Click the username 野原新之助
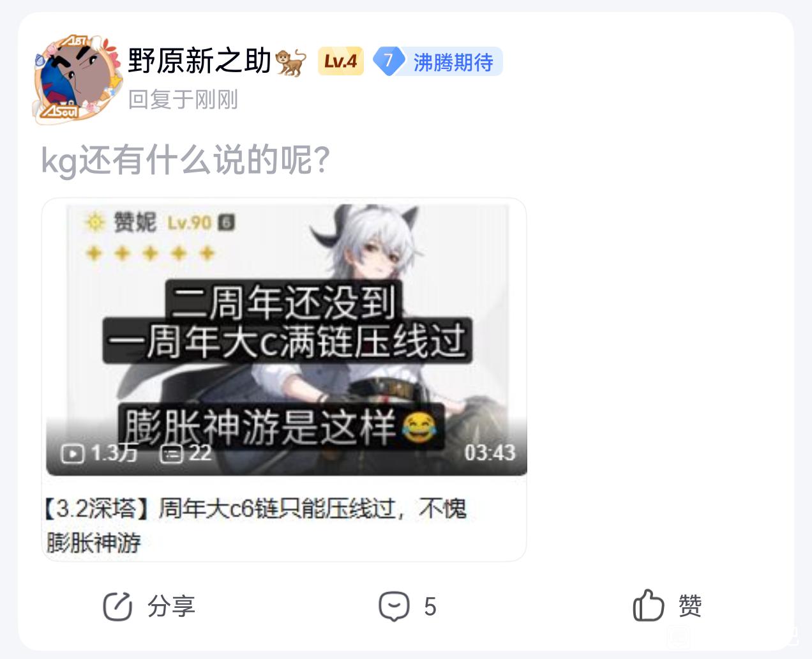The image size is (812, 659). pyautogui.click(x=200, y=61)
